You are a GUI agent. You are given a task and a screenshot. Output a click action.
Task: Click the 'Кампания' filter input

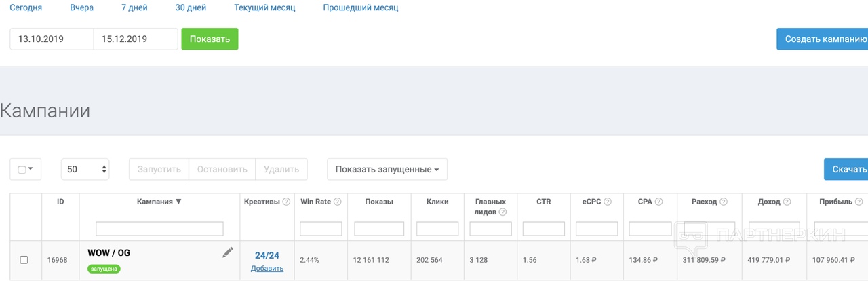(159, 229)
